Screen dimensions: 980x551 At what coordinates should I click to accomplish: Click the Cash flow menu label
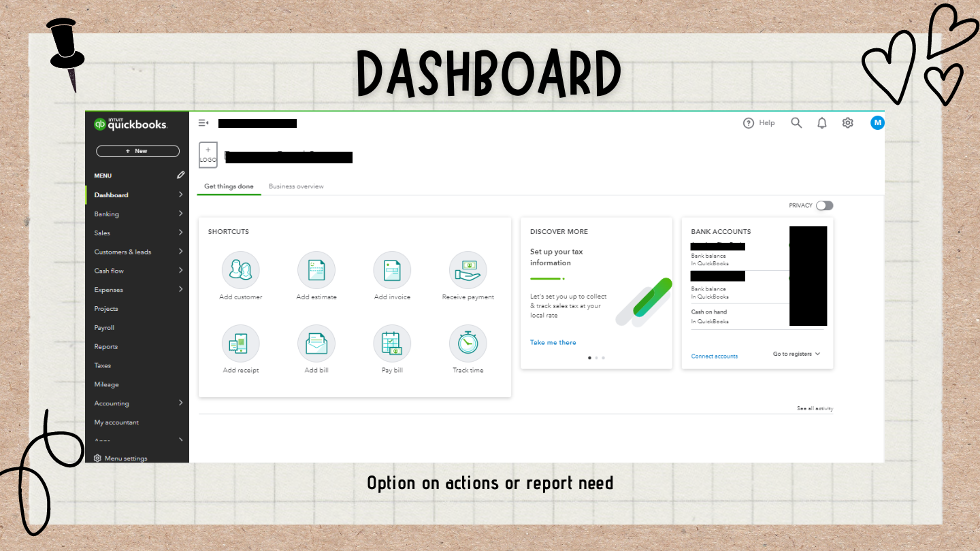tap(109, 271)
